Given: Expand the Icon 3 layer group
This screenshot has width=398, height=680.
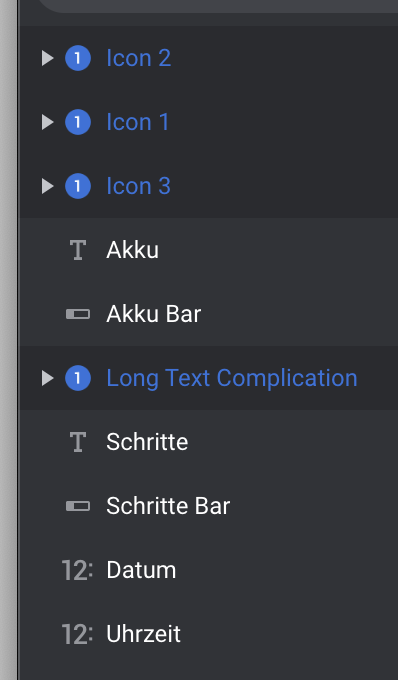Looking at the screenshot, I should [47, 186].
